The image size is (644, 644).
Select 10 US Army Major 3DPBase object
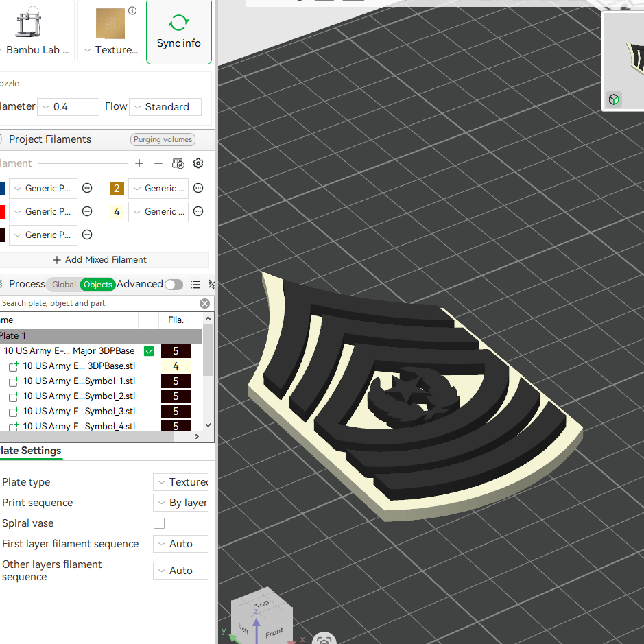pyautogui.click(x=69, y=351)
